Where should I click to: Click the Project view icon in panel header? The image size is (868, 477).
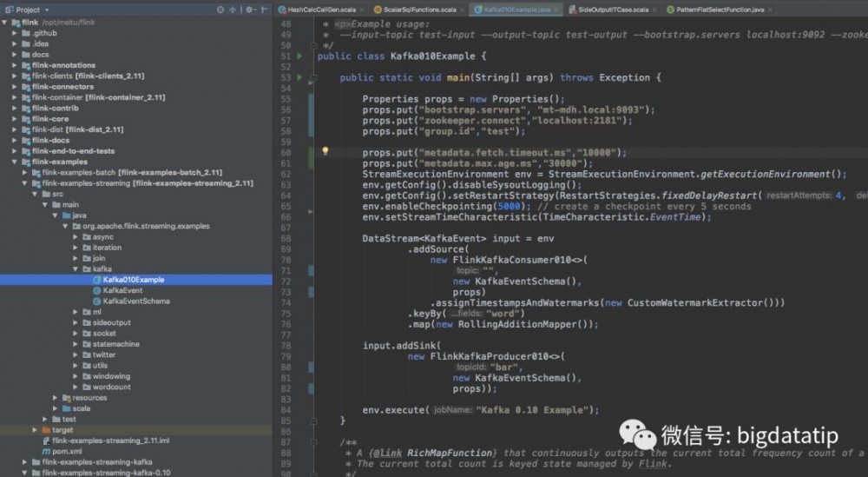[x=10, y=10]
